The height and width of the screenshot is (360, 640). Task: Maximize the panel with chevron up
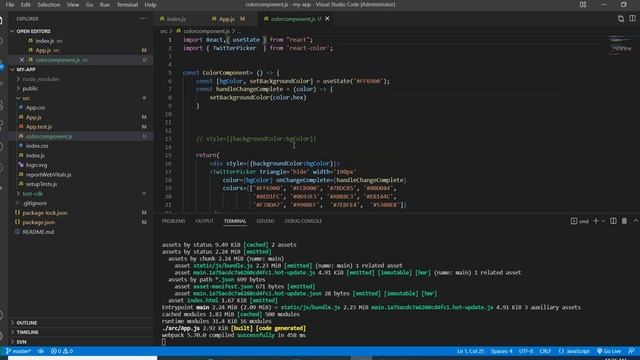636,221
